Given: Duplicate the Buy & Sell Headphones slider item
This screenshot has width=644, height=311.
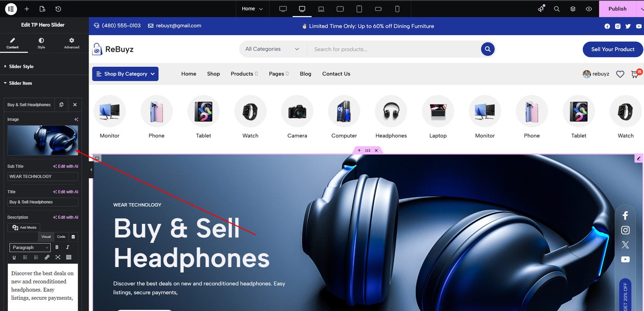Looking at the screenshot, I should pyautogui.click(x=62, y=105).
